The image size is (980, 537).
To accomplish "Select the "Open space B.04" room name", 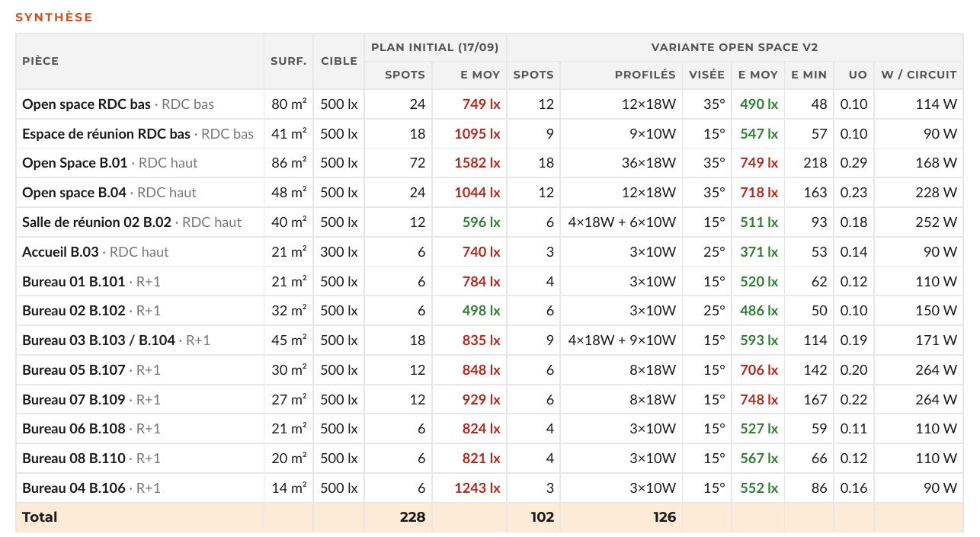I will pos(74,193).
